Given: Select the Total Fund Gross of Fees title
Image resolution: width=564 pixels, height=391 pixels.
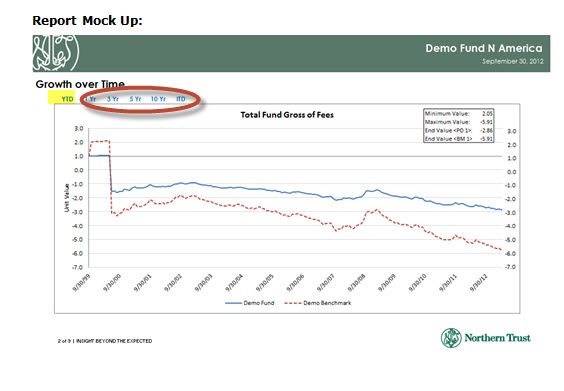Looking at the screenshot, I should (287, 115).
